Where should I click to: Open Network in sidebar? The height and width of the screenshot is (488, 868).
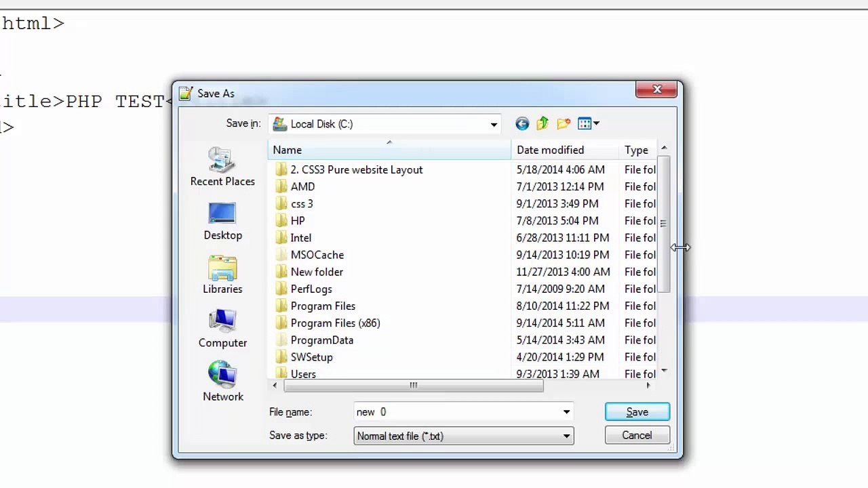click(222, 382)
